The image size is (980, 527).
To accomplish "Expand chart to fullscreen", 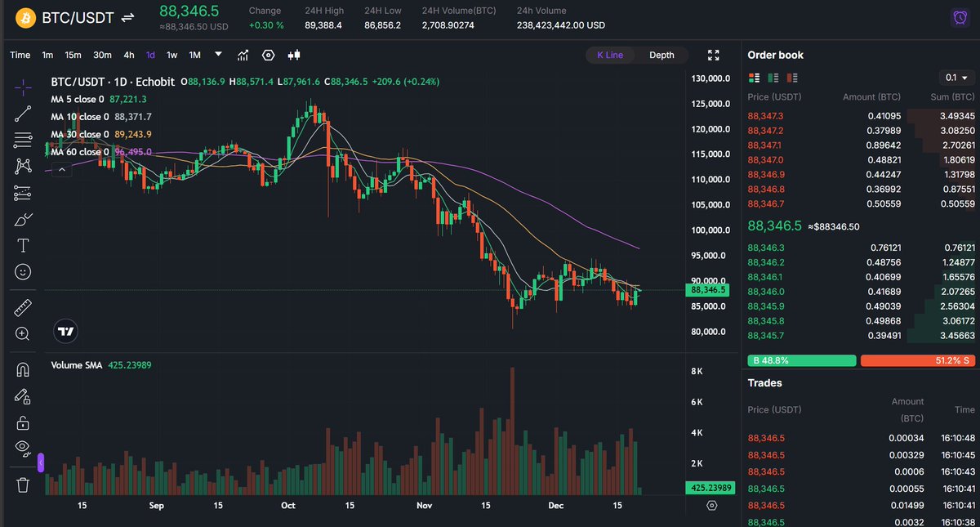I will [713, 55].
